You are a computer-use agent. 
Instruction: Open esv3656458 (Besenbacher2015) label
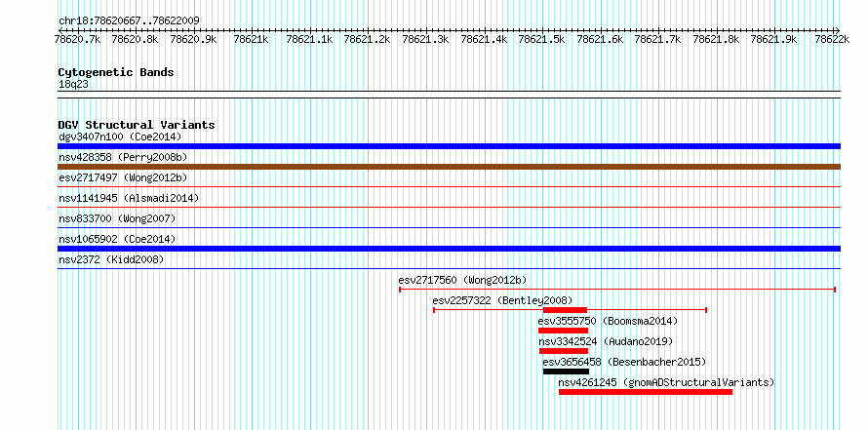point(624,362)
